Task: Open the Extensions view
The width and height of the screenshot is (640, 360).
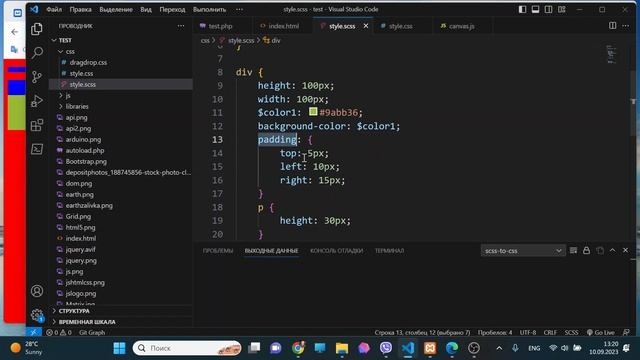Action: pyautogui.click(x=37, y=125)
